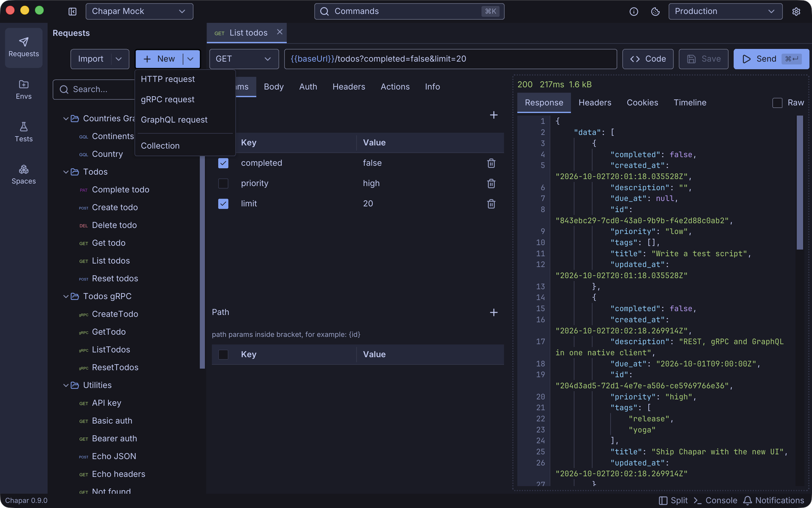The height and width of the screenshot is (508, 812).
Task: Choose Collection from the New menu
Action: (185, 146)
